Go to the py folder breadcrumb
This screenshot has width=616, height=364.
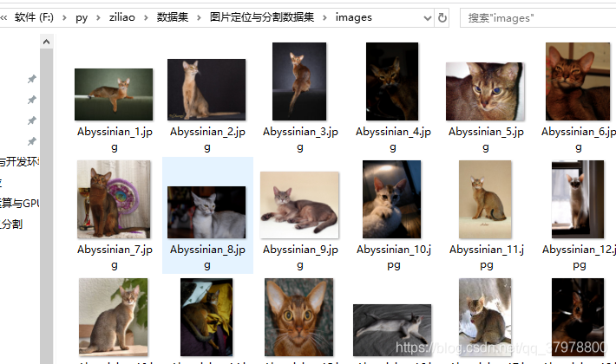tap(82, 17)
